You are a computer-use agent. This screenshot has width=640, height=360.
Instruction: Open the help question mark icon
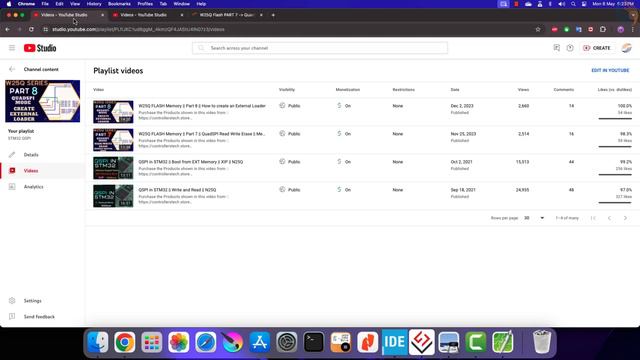coord(570,48)
